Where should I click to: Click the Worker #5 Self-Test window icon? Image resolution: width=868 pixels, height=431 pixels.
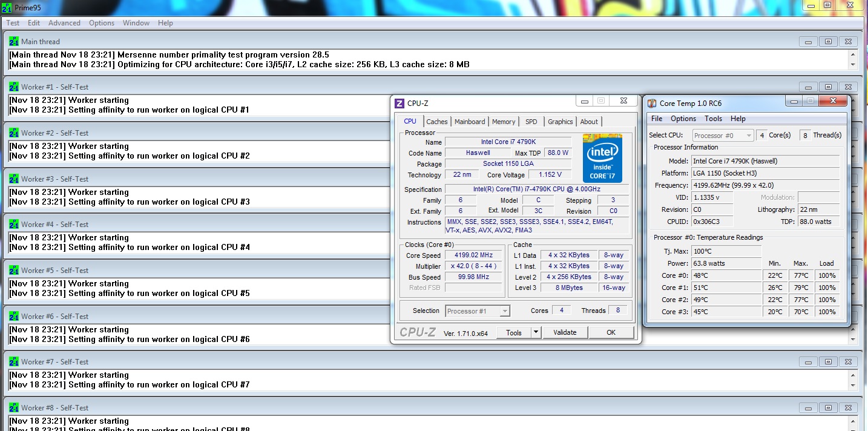click(x=14, y=270)
